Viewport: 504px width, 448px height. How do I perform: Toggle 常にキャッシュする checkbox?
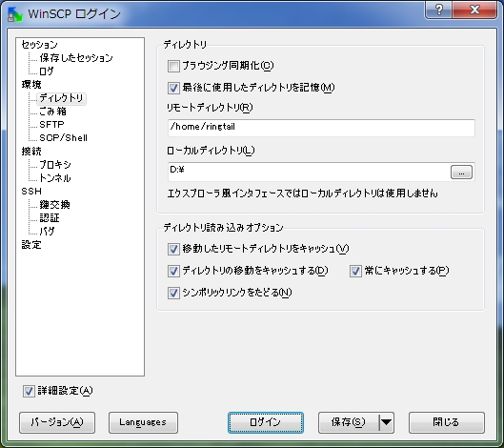(355, 271)
